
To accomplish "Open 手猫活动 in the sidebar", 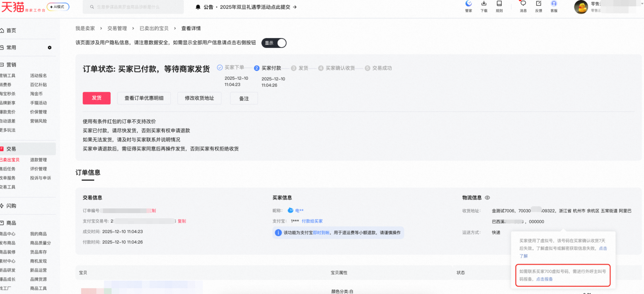I will [x=38, y=103].
